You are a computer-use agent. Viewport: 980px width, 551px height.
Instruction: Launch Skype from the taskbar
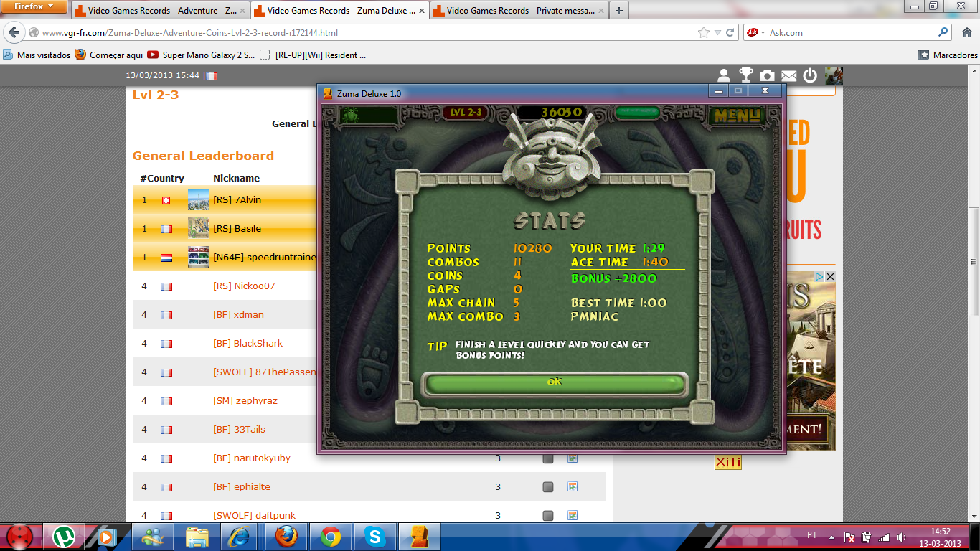click(374, 536)
